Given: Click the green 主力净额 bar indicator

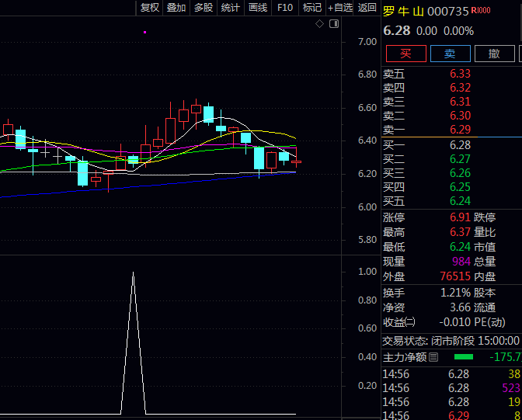Looking at the screenshot, I should click(463, 357).
